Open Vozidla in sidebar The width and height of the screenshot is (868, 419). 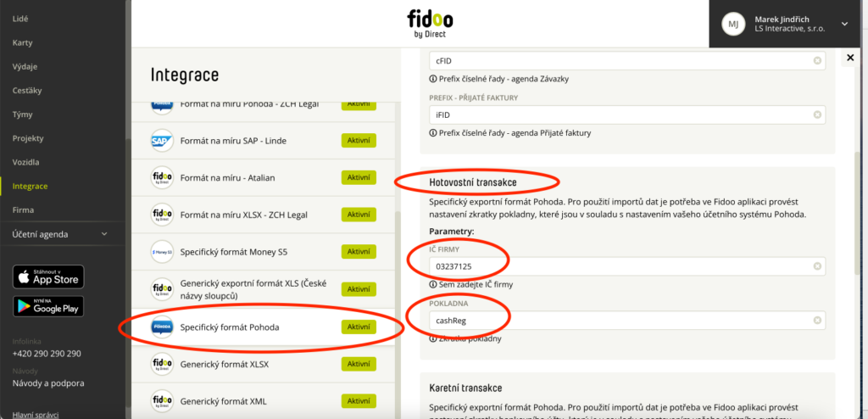tap(26, 162)
